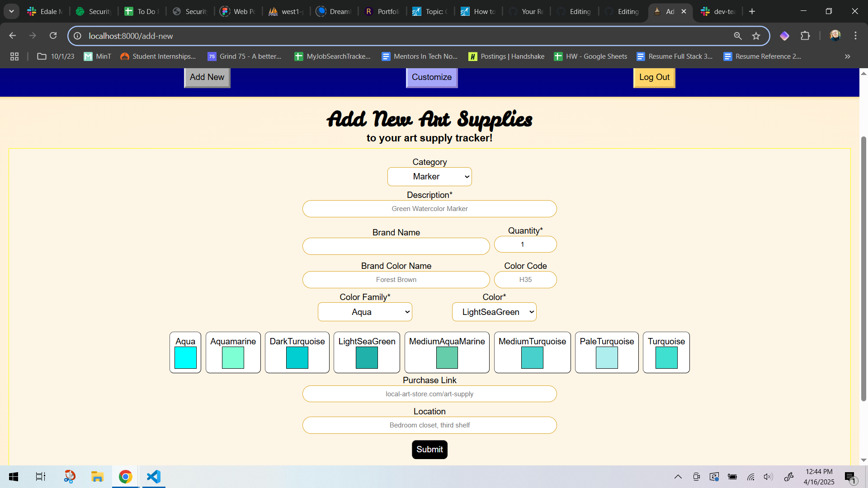868x488 pixels.
Task: Click the zoom magnifier icon in address bar
Action: pyautogui.click(x=738, y=36)
